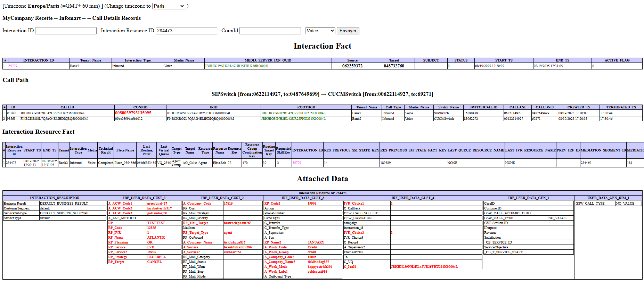Click the C_IxnId value in Attached Data
Viewport: 644px width, 281px height.
(x=424, y=267)
